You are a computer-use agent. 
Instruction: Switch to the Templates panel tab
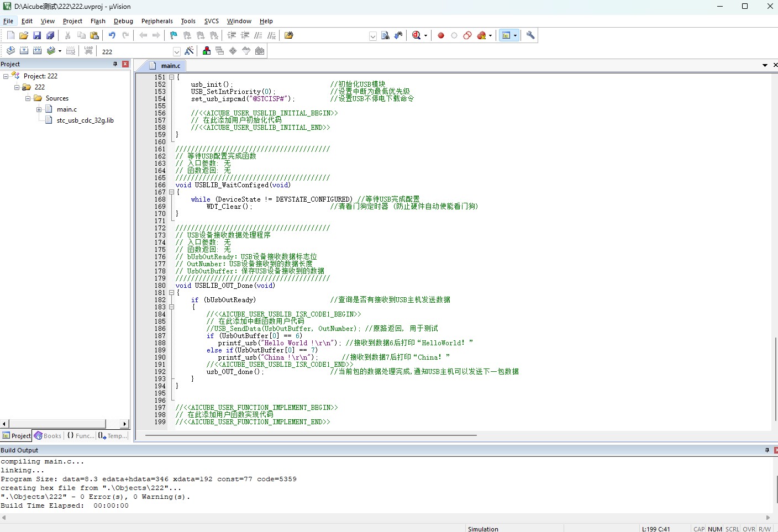point(113,436)
